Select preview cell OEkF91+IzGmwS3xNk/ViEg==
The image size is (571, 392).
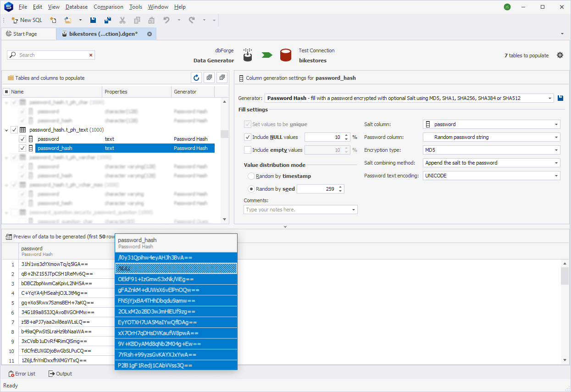click(x=176, y=279)
